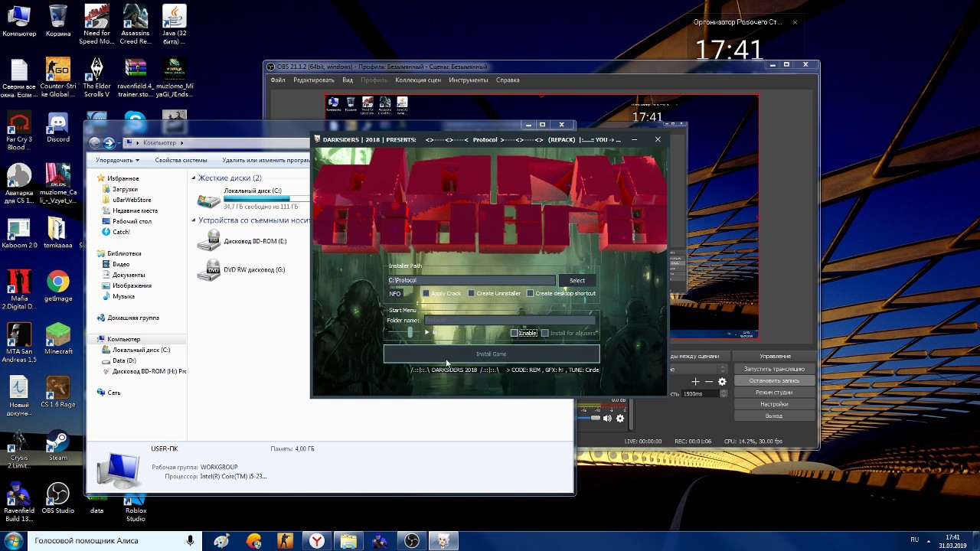Screen dimensions: 980x551
Task: Open Counter-Strike Global desktop icon
Action: tap(58, 77)
